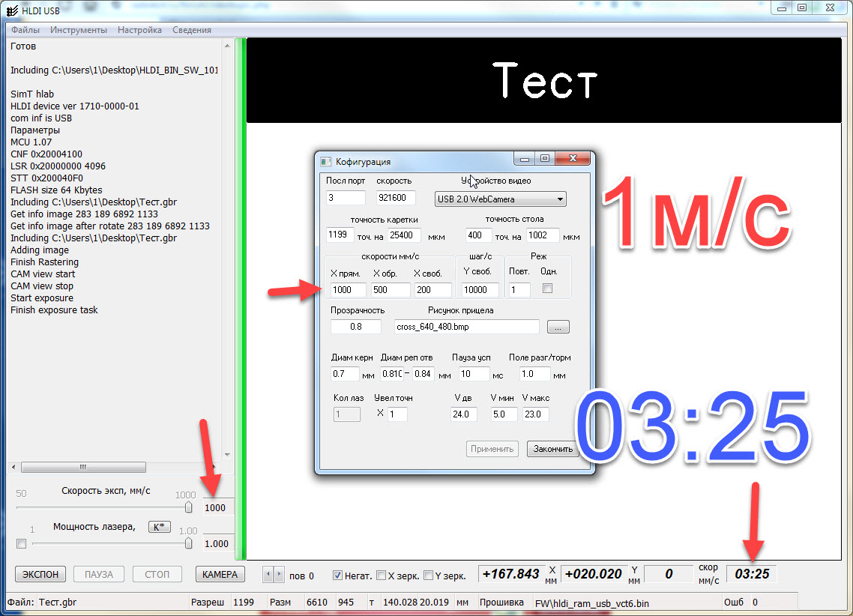The image size is (853, 616).
Task: Click the Y coordinate display +020.020
Action: click(594, 574)
